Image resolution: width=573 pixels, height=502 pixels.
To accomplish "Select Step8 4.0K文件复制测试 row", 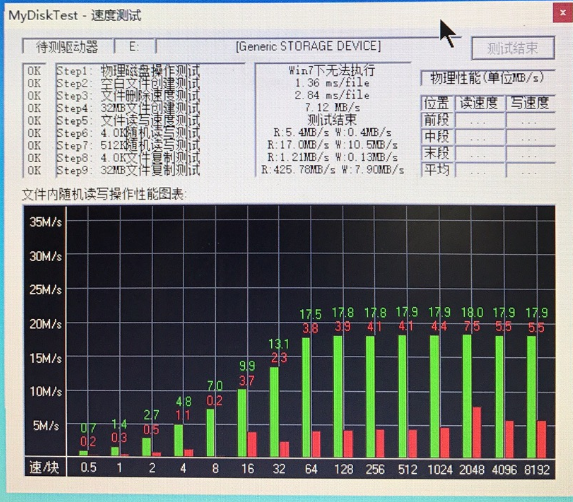I will click(128, 158).
